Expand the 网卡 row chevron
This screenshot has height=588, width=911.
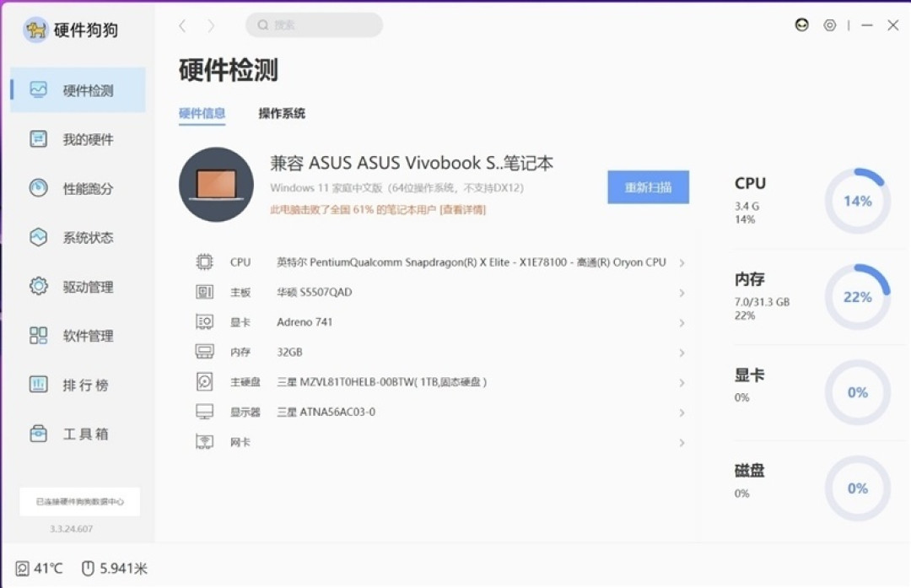pos(682,443)
